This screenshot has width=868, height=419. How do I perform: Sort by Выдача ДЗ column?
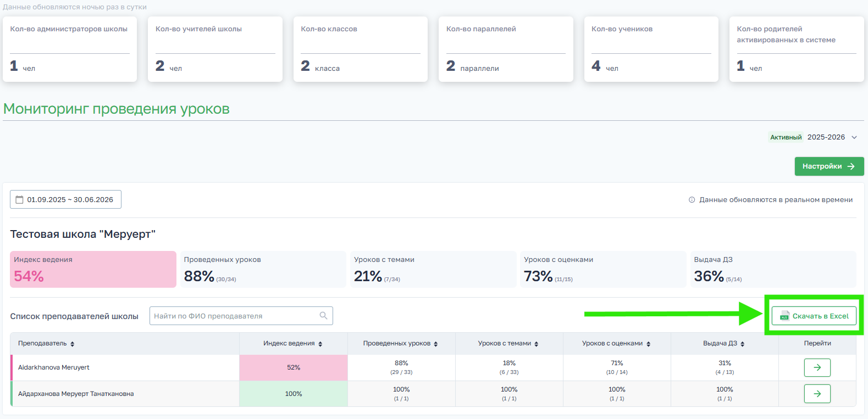click(x=742, y=344)
